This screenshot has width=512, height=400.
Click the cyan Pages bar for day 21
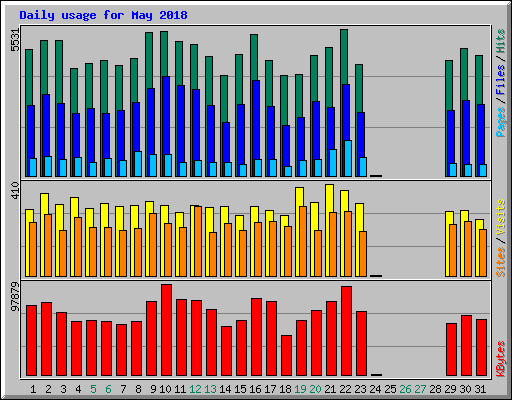point(333,163)
